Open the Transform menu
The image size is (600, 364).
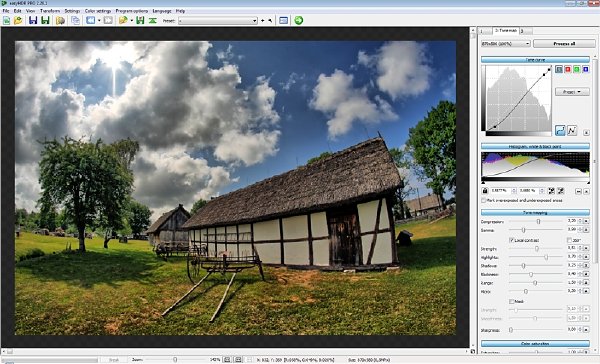coord(50,11)
